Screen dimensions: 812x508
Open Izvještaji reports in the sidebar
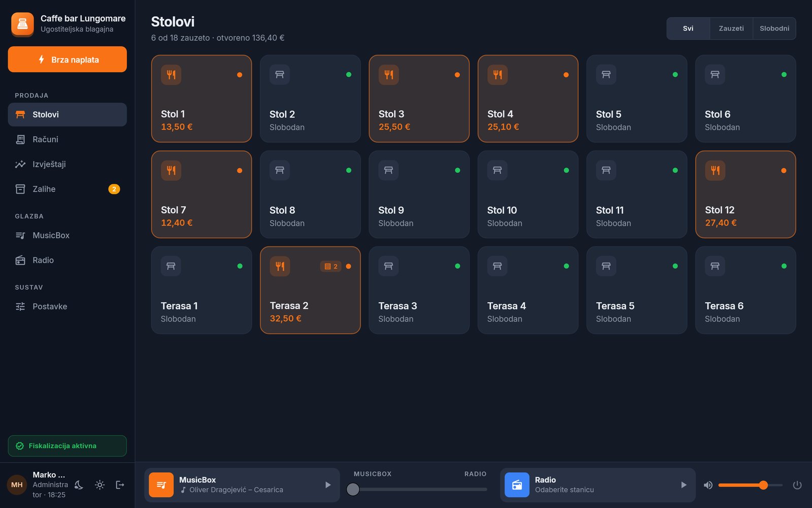tap(67, 164)
